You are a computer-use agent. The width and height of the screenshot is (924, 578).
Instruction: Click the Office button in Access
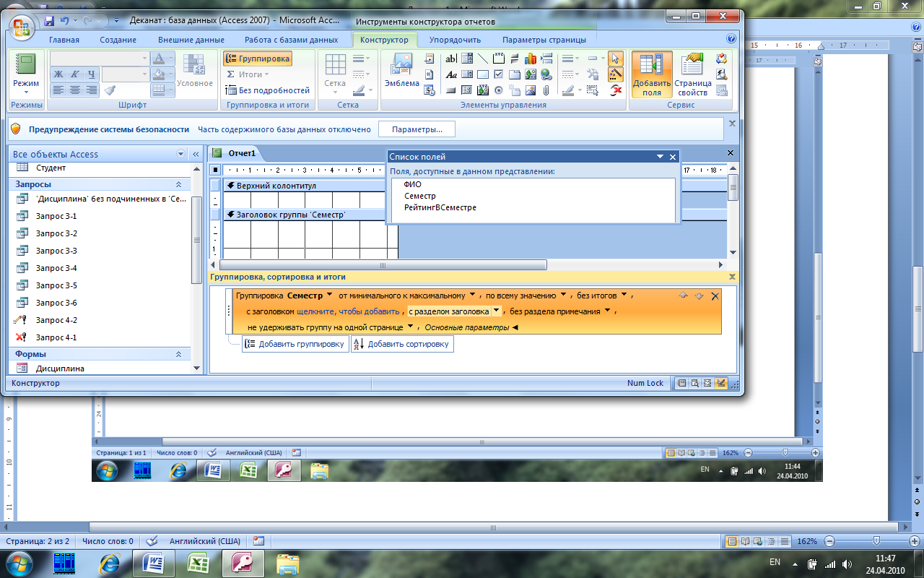coord(22,27)
